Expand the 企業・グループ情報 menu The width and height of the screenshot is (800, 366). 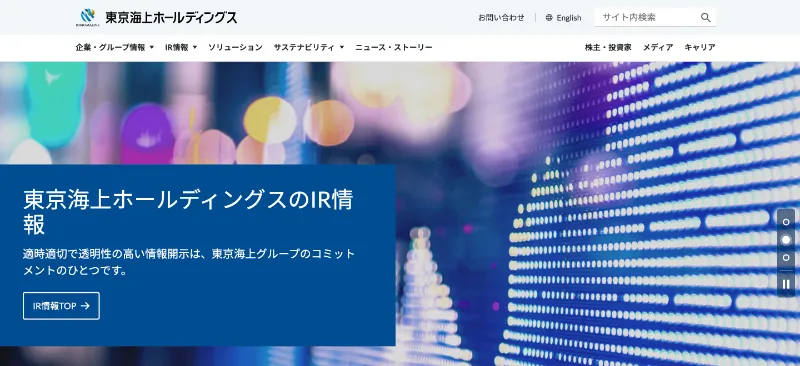coord(115,47)
